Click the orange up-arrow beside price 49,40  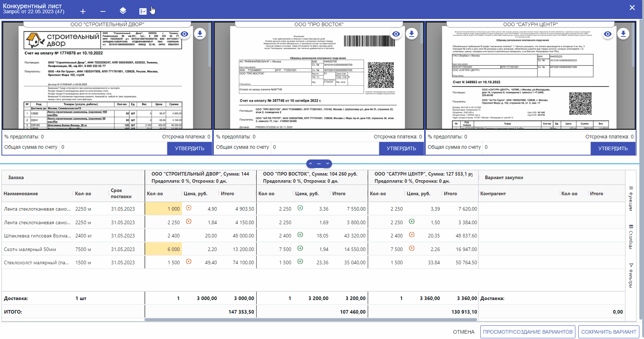point(189,261)
